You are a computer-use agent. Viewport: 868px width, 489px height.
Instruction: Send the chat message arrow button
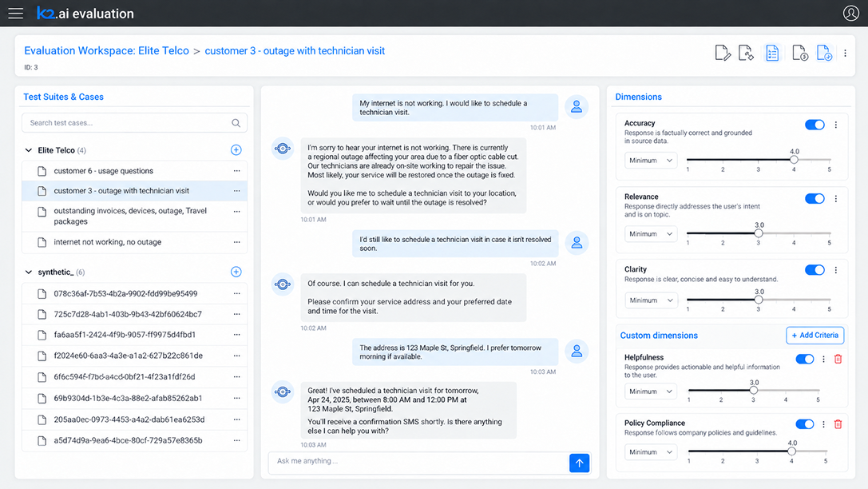pyautogui.click(x=579, y=463)
